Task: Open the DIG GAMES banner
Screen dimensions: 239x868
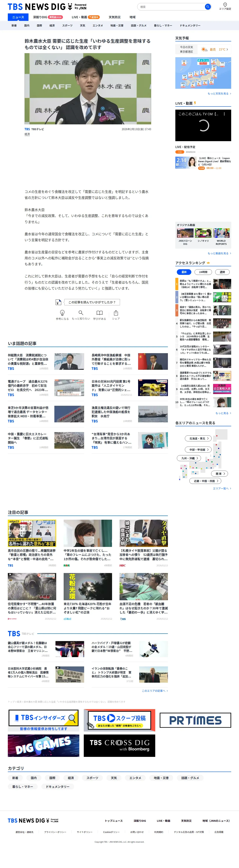Action: point(43,745)
